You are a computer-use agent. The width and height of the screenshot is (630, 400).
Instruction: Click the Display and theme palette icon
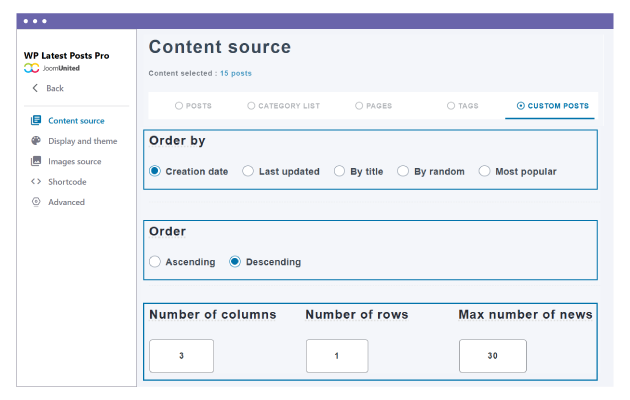pyautogui.click(x=36, y=141)
